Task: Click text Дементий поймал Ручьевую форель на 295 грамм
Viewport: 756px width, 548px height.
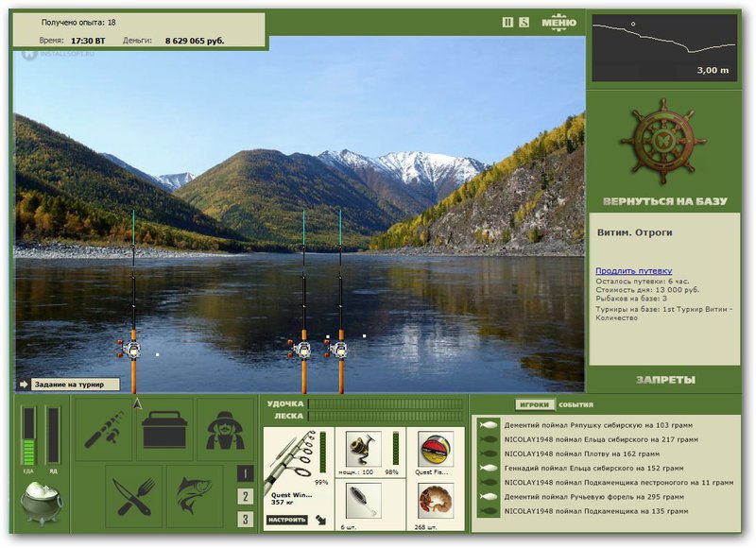Action: pos(594,496)
